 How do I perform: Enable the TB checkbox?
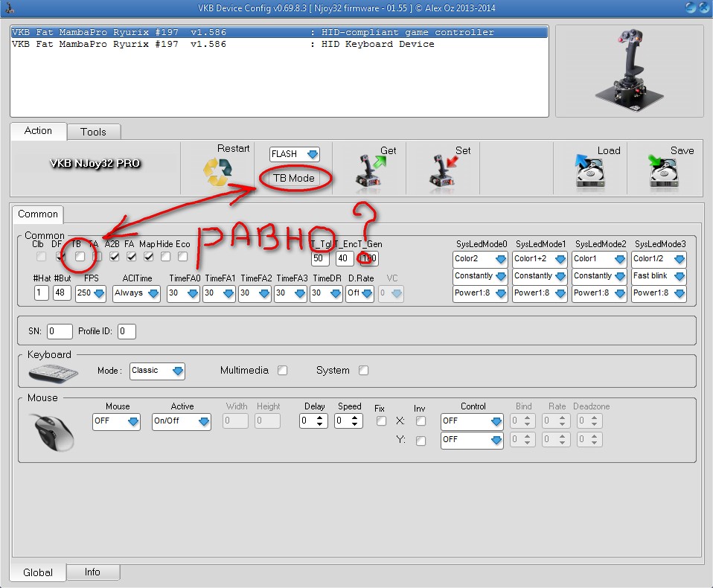80,257
